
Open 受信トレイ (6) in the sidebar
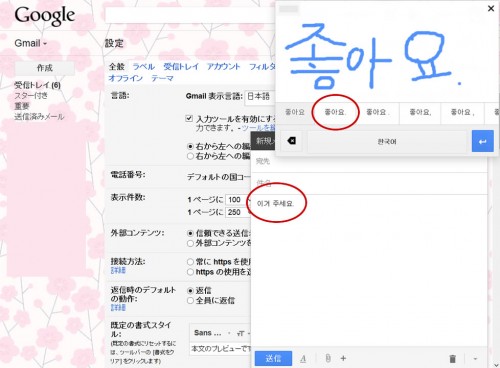click(x=37, y=85)
